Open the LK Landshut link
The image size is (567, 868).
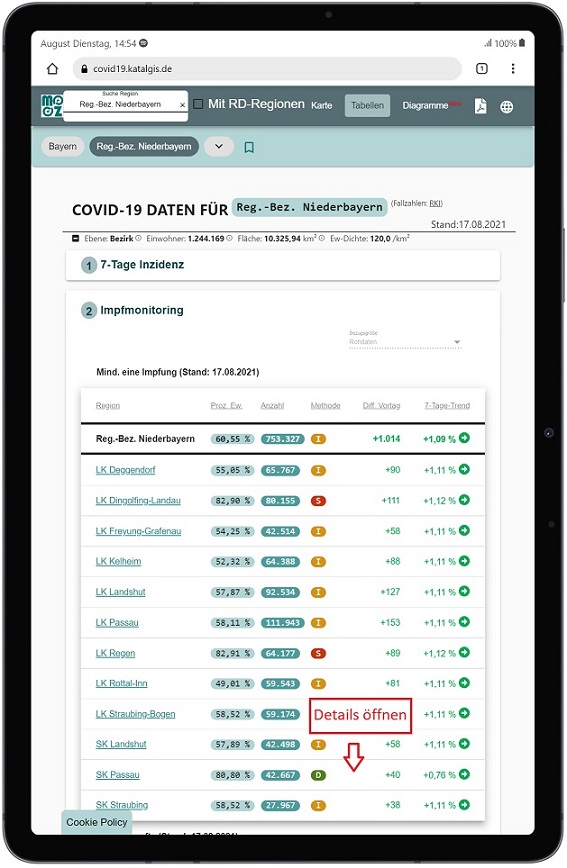[120, 592]
